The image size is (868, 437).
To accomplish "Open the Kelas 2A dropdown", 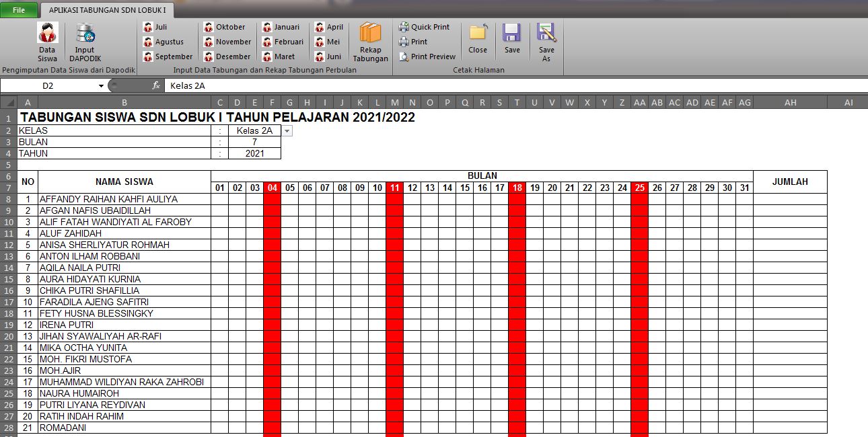I will coord(286,130).
